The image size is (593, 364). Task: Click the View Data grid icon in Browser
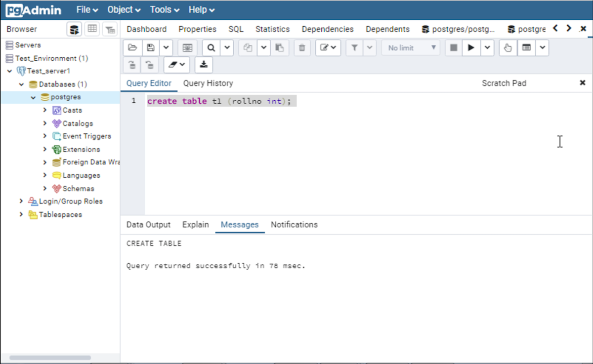pos(92,29)
